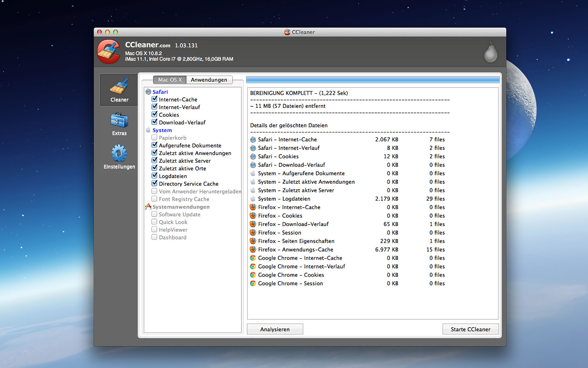Click CCleaner.com title in header
588x368 pixels.
pos(148,45)
